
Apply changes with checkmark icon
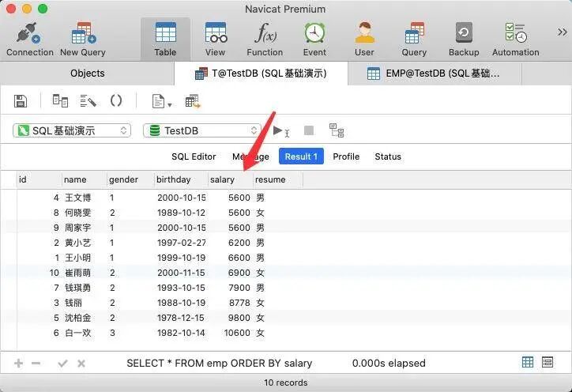62,364
